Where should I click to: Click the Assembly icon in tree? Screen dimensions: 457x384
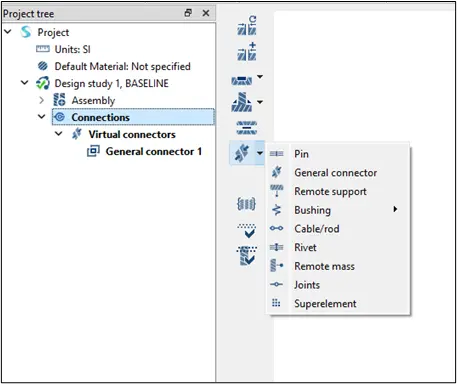[x=60, y=100]
